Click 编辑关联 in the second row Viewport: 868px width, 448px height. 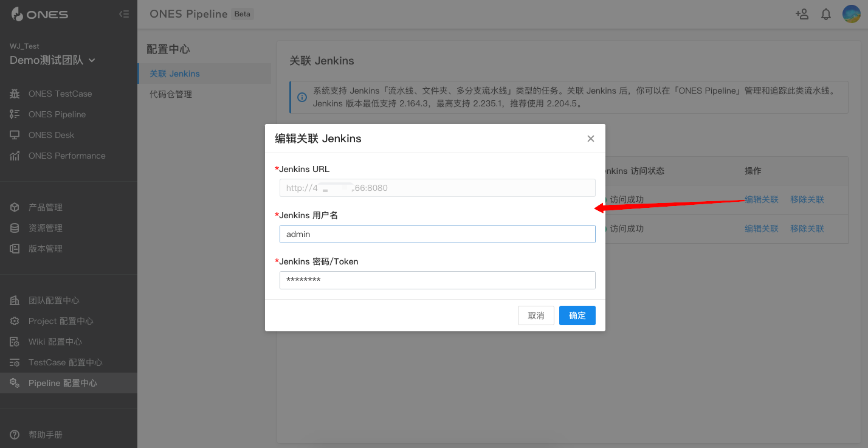(762, 229)
